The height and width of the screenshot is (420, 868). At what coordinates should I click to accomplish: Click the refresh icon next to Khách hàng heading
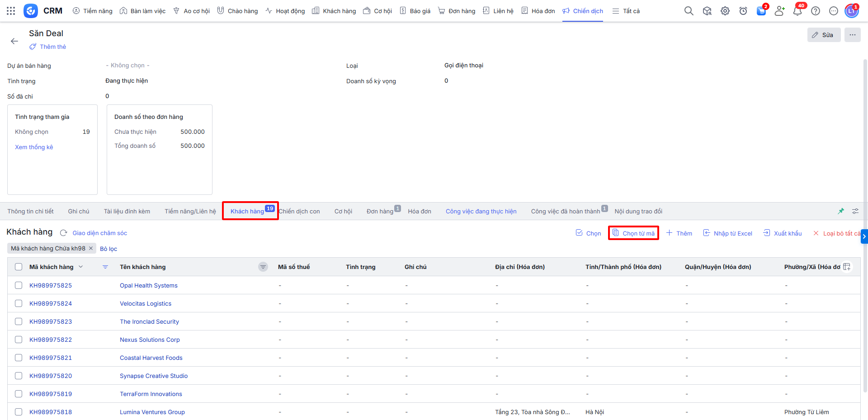coord(64,233)
